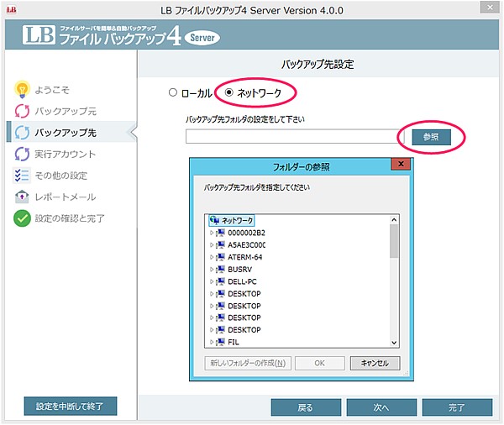Go to 設定の確認と完了 step in sidebar
This screenshot has height=425, width=504.
point(70,218)
